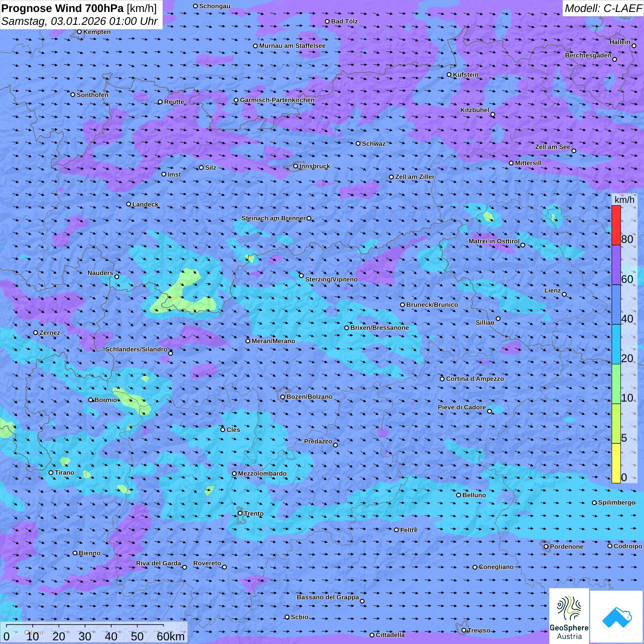This screenshot has width=644, height=644.
Task: Click the Riva del Garda label
Action: click(x=158, y=563)
